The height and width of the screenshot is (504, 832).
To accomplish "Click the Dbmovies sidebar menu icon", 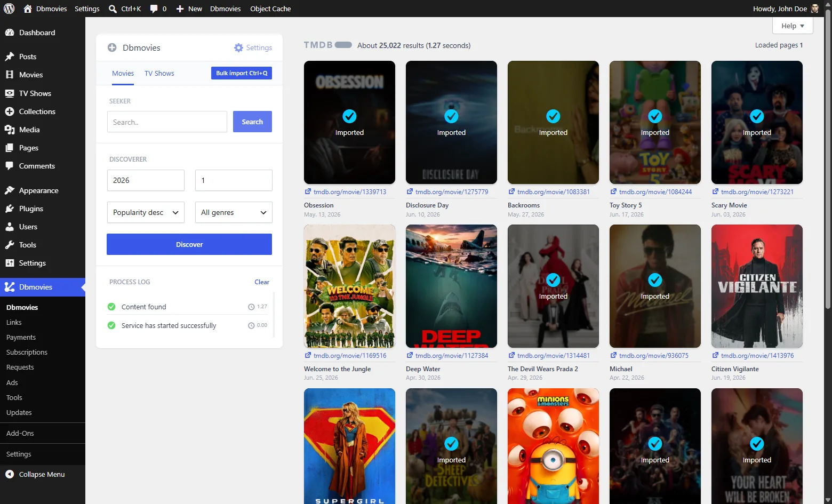I will point(10,287).
